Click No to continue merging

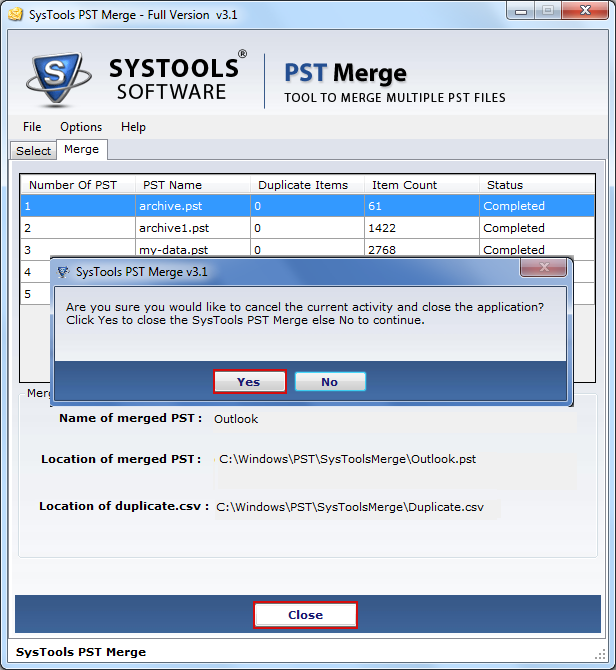pos(330,382)
